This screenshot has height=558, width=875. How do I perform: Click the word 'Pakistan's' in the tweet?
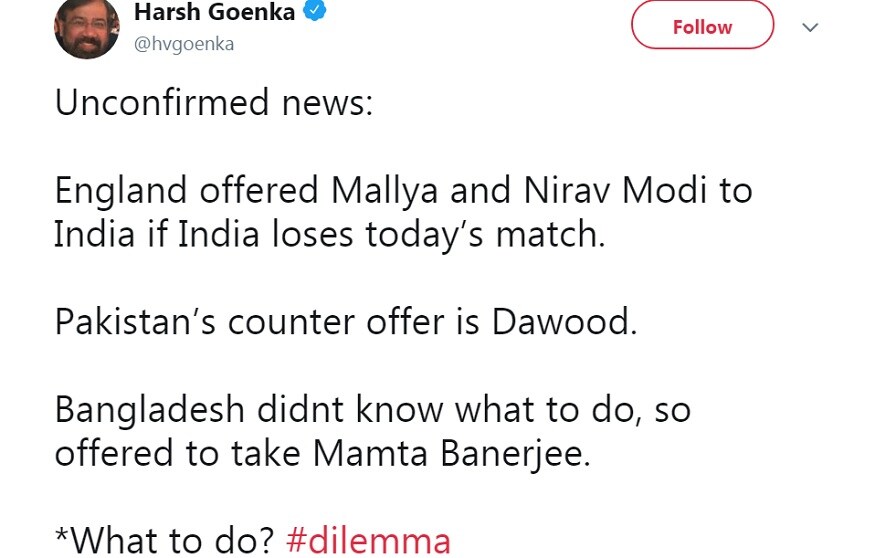point(135,322)
